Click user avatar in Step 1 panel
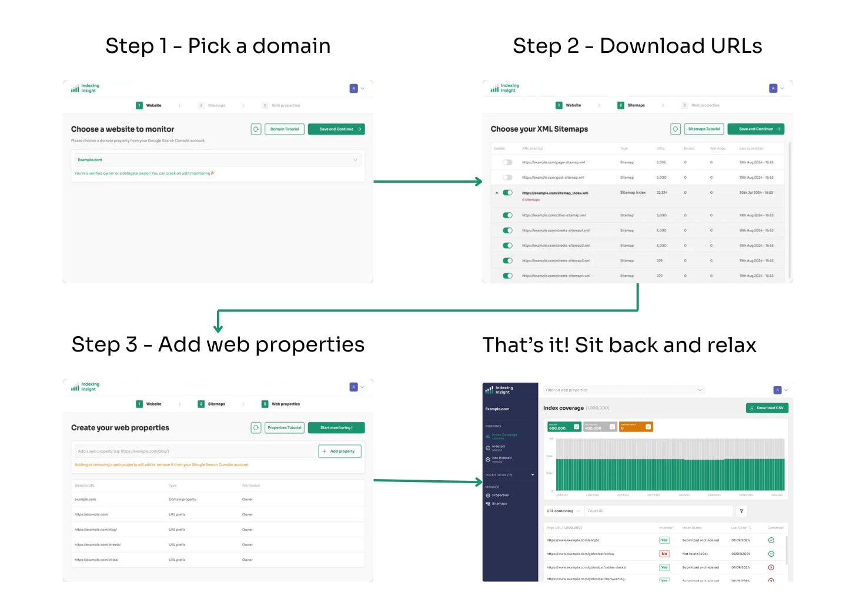Screen dimensions: 856x616 pos(353,88)
